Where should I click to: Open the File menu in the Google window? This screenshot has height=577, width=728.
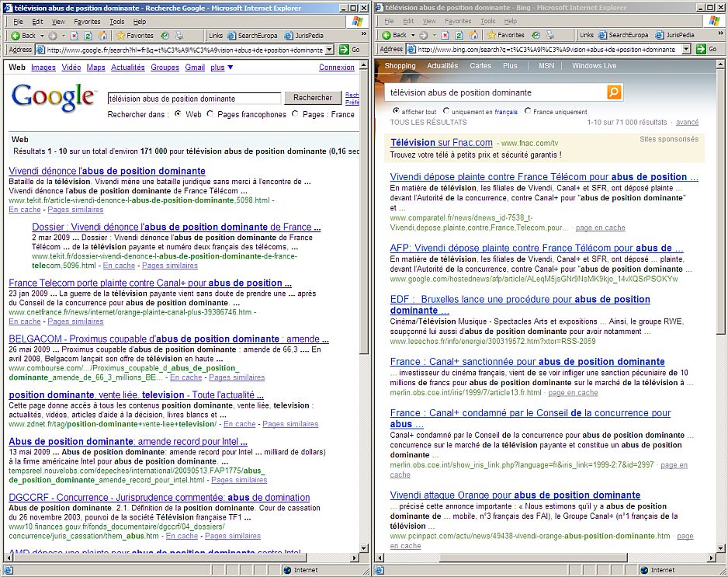pyautogui.click(x=18, y=22)
